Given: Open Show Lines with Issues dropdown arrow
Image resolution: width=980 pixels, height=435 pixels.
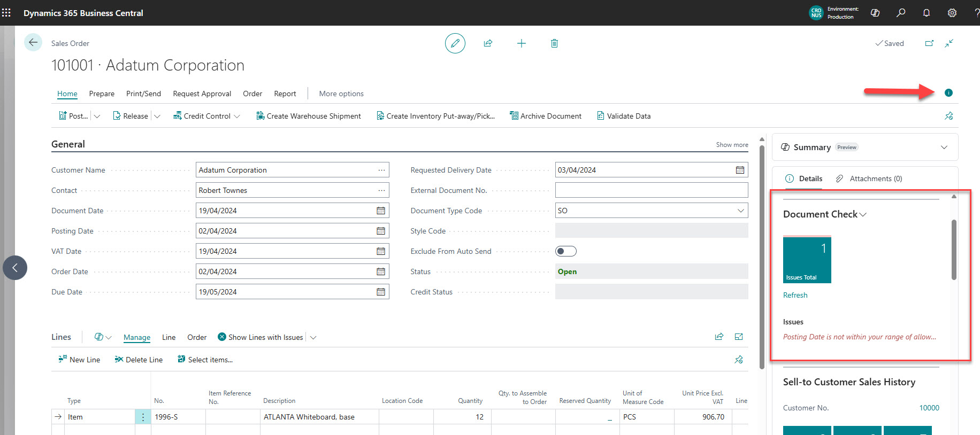Looking at the screenshot, I should [313, 338].
